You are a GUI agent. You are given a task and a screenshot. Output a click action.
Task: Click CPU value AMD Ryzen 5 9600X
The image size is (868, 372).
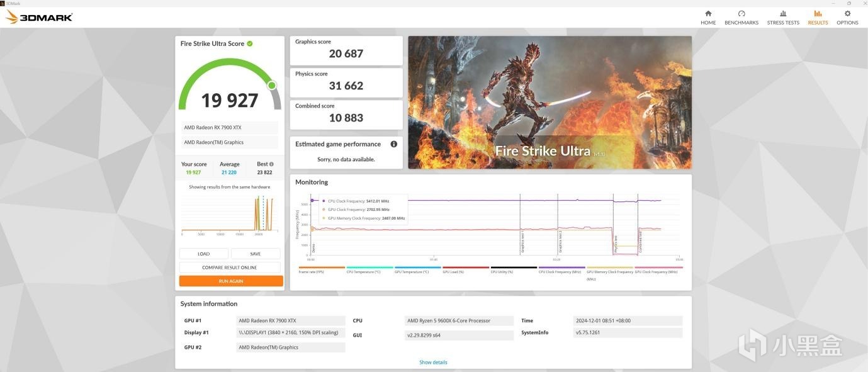(x=459, y=320)
